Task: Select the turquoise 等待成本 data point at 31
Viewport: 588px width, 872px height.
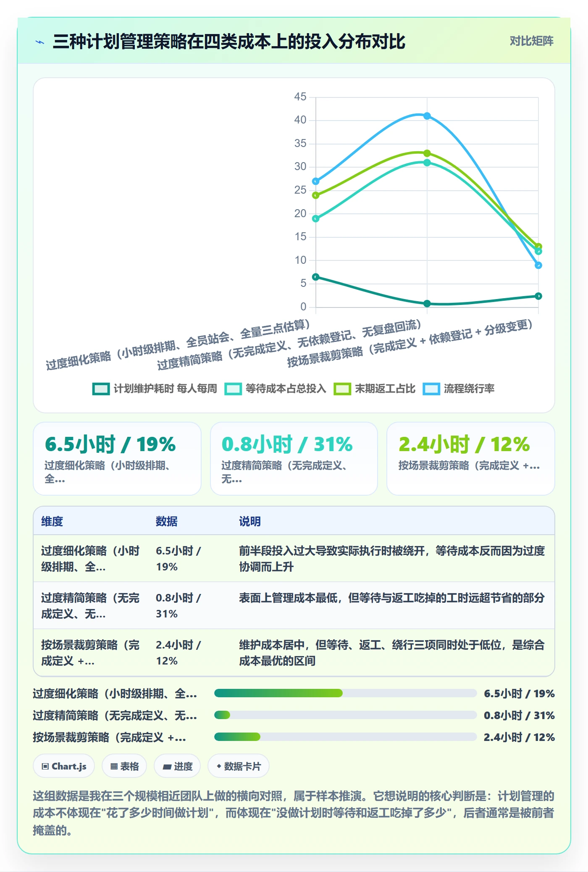Action: click(427, 163)
